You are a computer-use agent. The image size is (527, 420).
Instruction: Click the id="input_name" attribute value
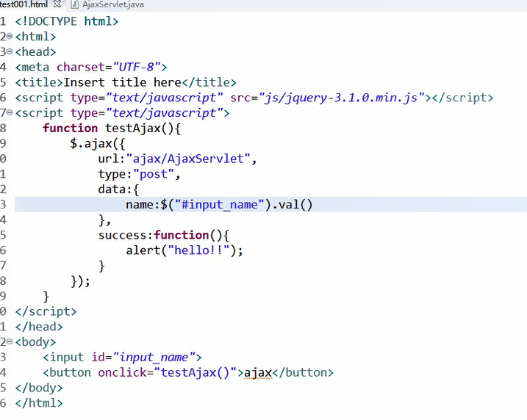coord(154,357)
